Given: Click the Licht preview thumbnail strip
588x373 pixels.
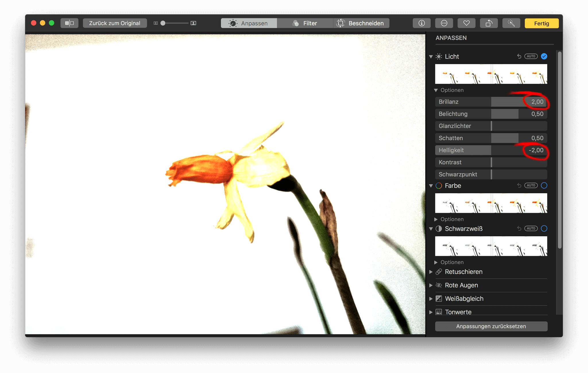Looking at the screenshot, I should tap(491, 74).
